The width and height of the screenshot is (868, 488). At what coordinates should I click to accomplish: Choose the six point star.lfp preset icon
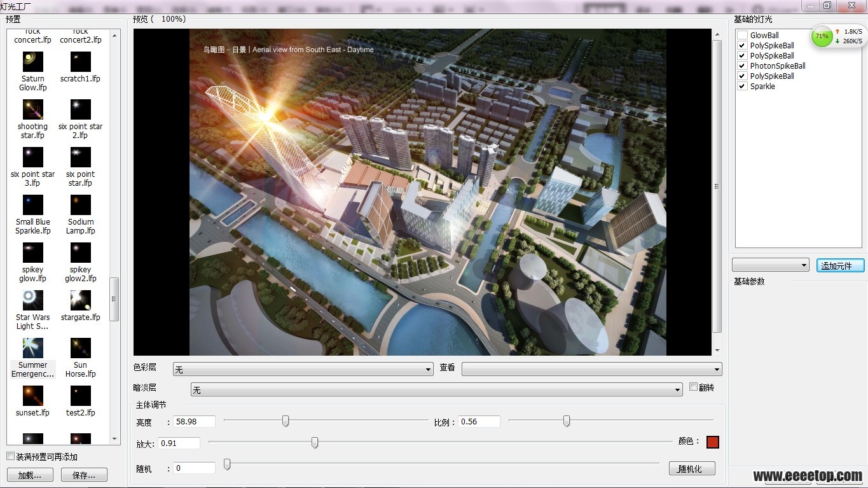(80, 157)
